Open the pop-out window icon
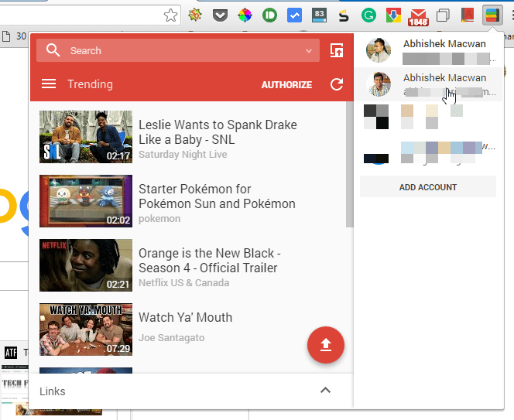The height and width of the screenshot is (420, 514). [337, 50]
